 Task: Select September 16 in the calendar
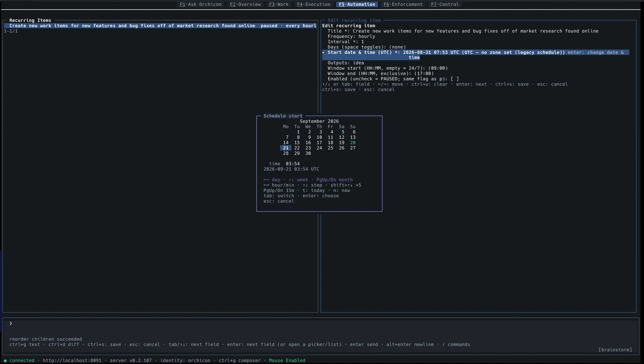[x=308, y=143]
